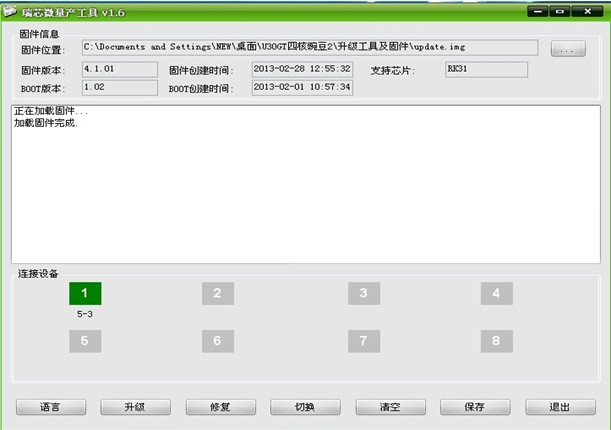The image size is (611, 430).
Task: Click the 支持芯片 label
Action: point(392,70)
